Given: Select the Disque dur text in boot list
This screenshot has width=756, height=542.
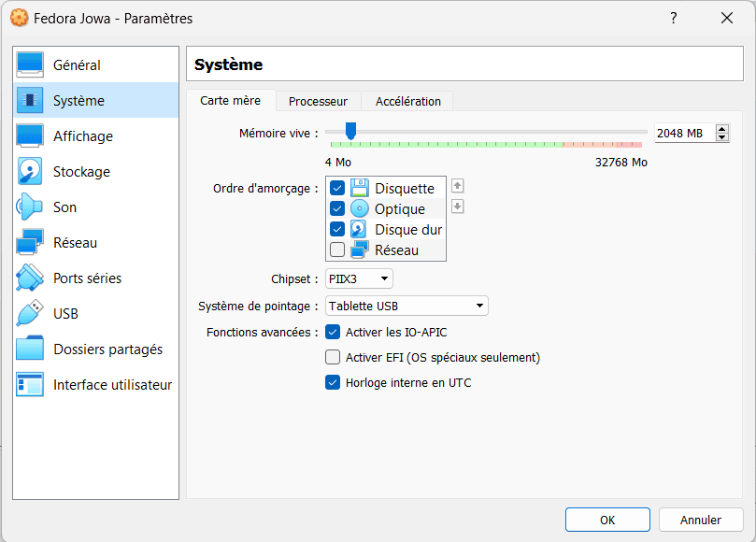Looking at the screenshot, I should tap(408, 230).
